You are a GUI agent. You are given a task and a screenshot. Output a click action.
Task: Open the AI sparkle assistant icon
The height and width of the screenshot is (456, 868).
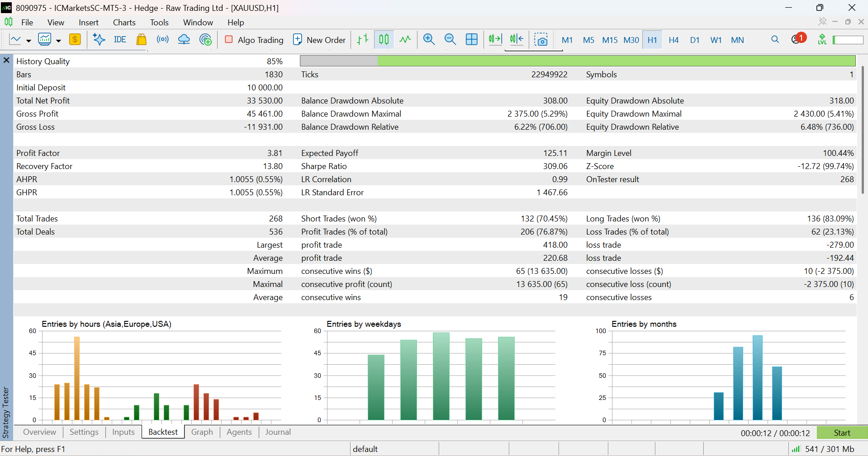point(99,40)
